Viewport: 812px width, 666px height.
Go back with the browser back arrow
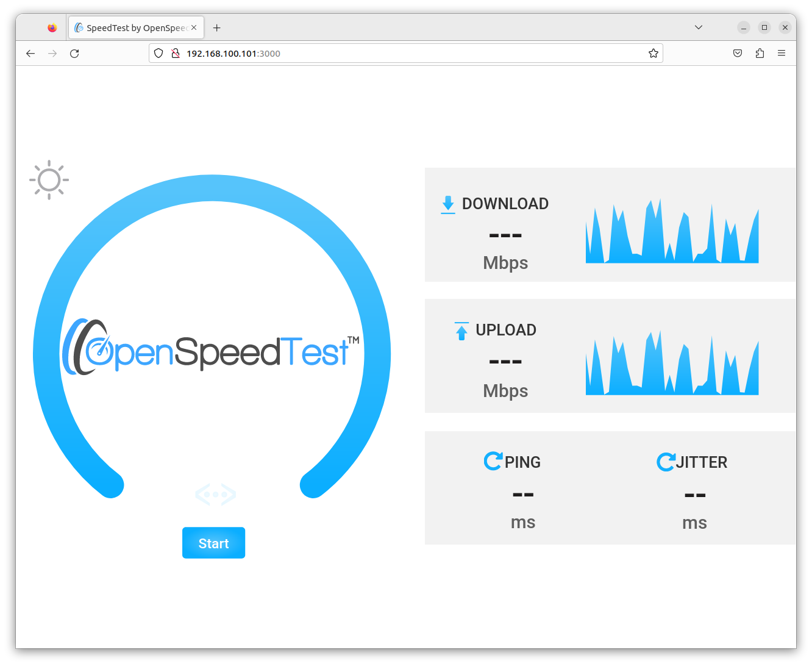(x=30, y=54)
